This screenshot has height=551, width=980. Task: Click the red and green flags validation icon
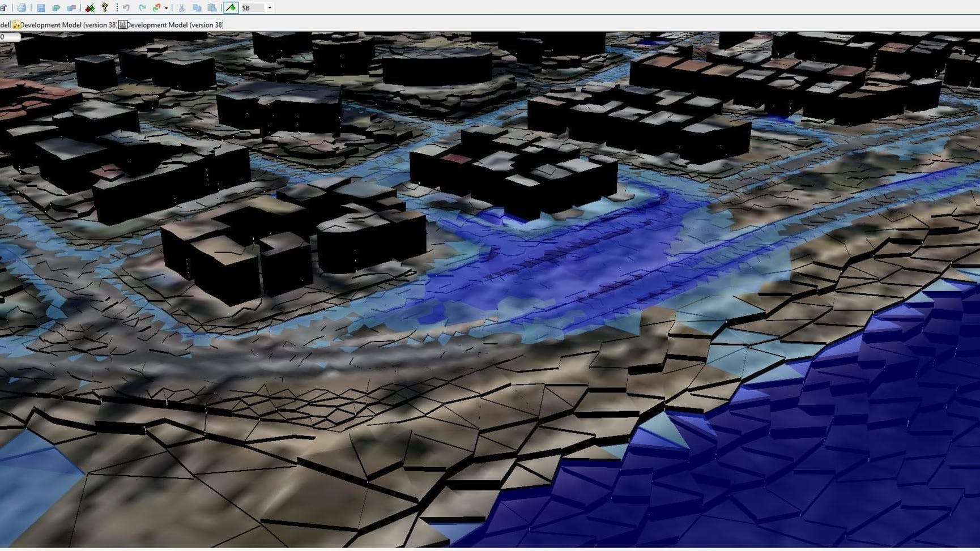[x=90, y=8]
